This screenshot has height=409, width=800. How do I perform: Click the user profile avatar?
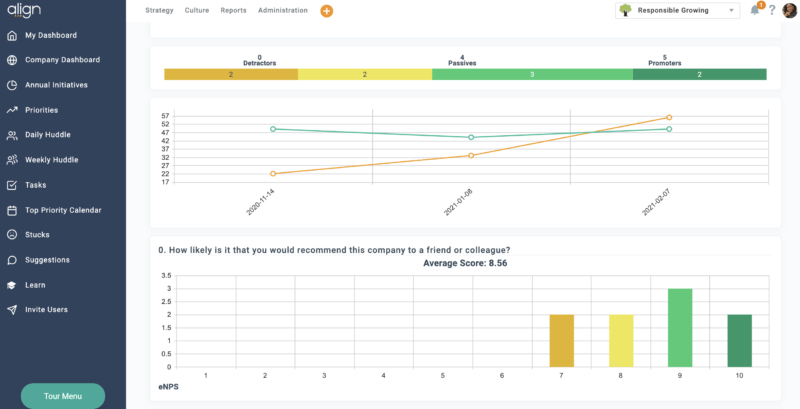tap(790, 10)
